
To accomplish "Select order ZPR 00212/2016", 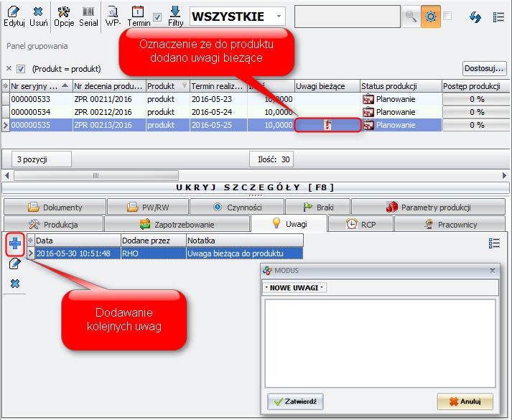I will [109, 112].
